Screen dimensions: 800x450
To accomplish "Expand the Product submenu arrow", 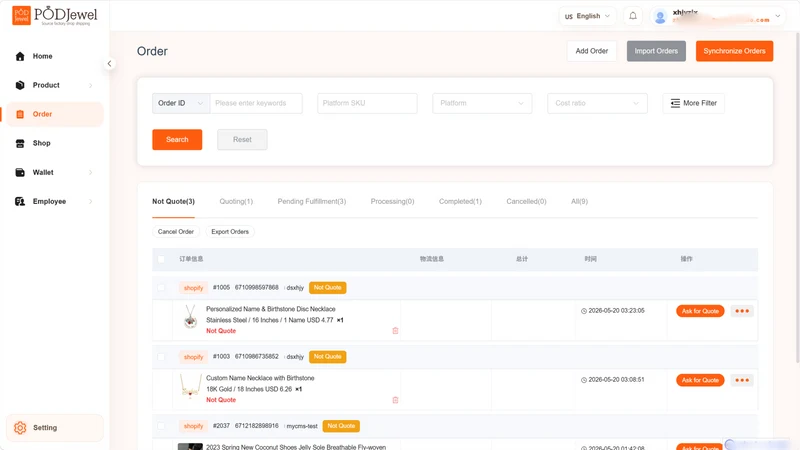I will click(90, 85).
